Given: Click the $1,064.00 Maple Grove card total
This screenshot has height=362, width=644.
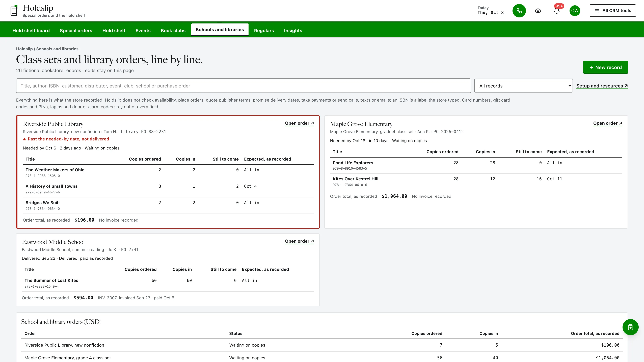Looking at the screenshot, I should click(394, 196).
